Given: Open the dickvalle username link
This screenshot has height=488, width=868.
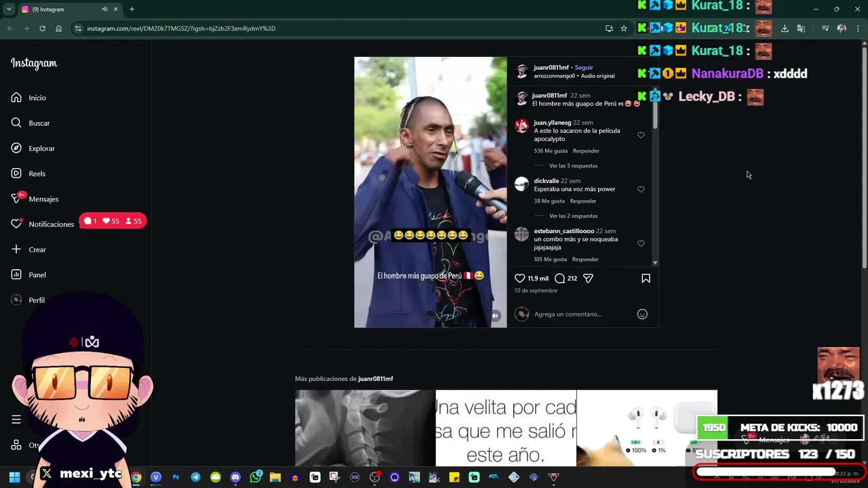Looking at the screenshot, I should point(546,181).
